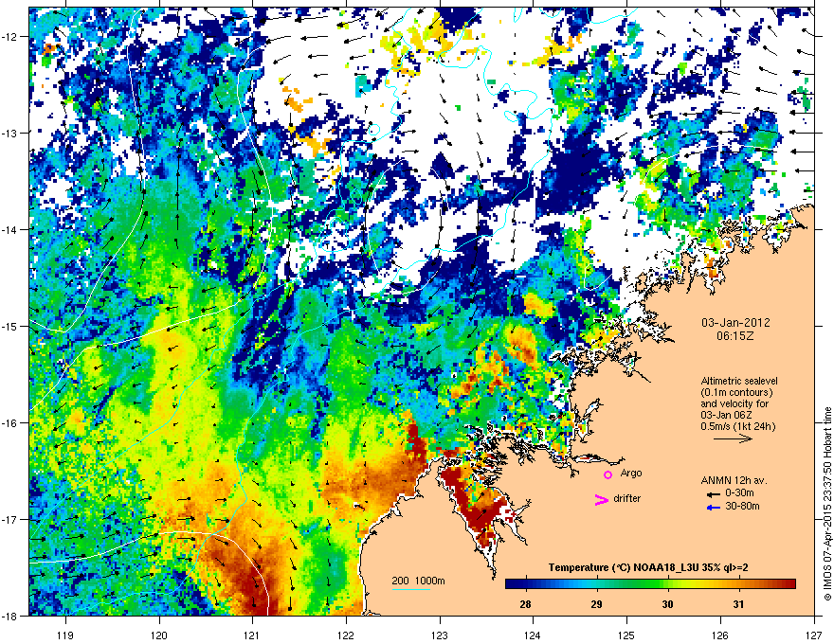Click the magenta Argo circle legend symbol

click(x=607, y=474)
